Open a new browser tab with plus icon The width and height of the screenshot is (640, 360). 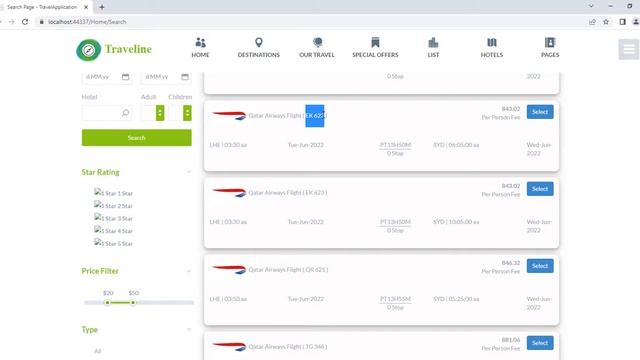coord(102,7)
